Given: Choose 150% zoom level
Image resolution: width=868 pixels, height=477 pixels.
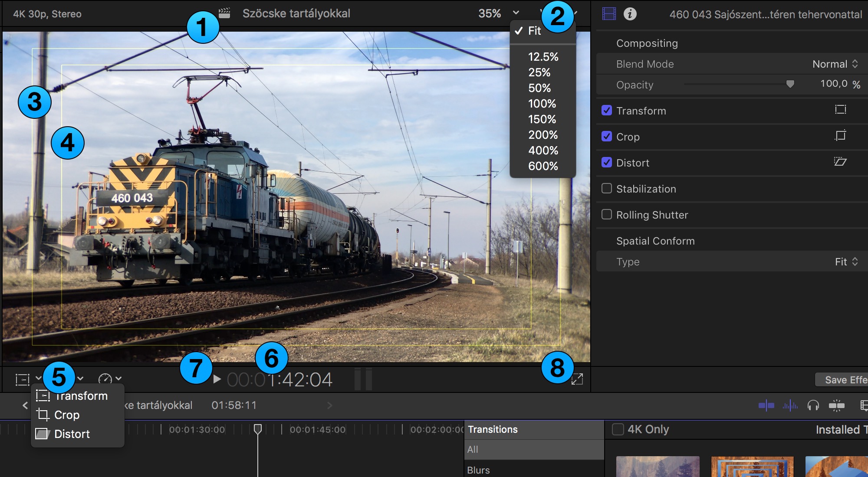Looking at the screenshot, I should (x=542, y=119).
